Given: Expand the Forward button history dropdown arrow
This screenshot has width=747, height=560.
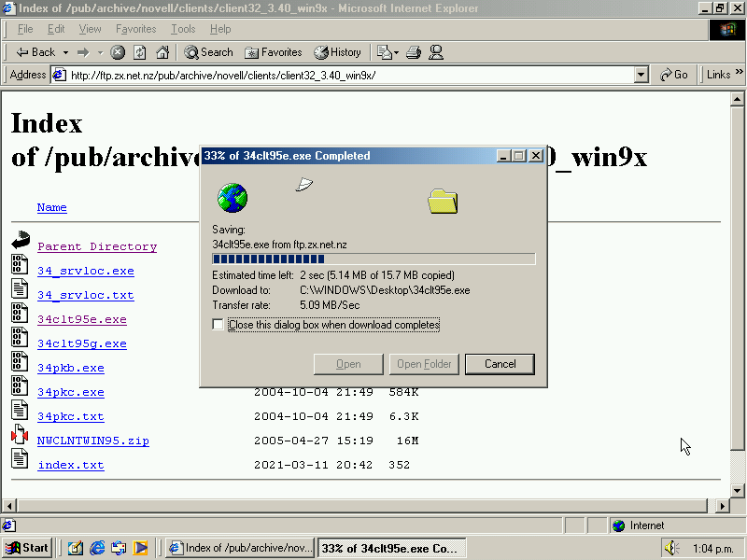Looking at the screenshot, I should click(x=100, y=52).
